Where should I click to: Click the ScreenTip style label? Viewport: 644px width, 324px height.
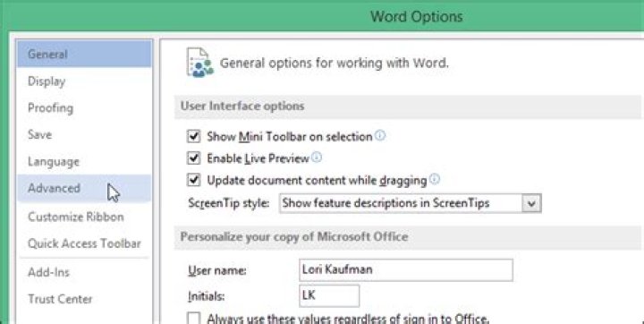(229, 203)
